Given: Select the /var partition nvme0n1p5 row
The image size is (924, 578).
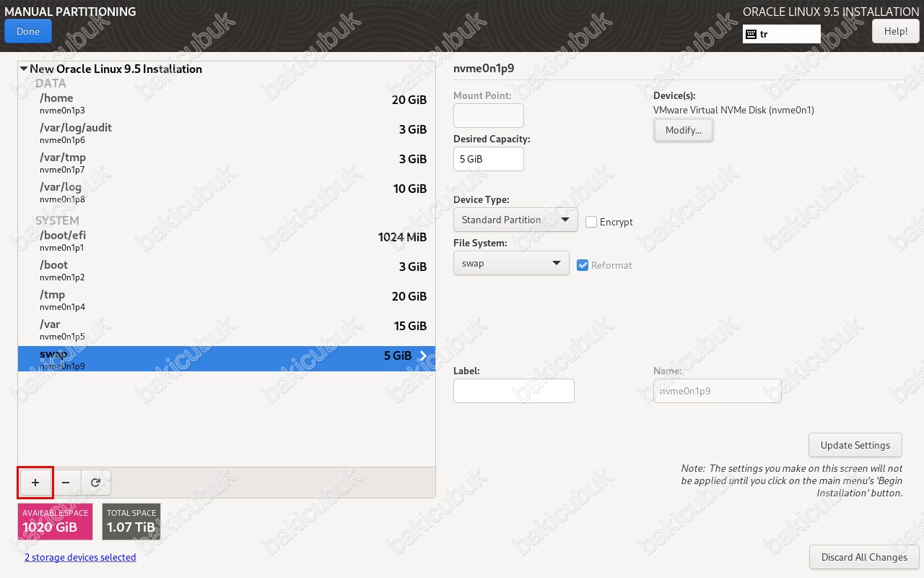Looking at the screenshot, I should point(227,329).
